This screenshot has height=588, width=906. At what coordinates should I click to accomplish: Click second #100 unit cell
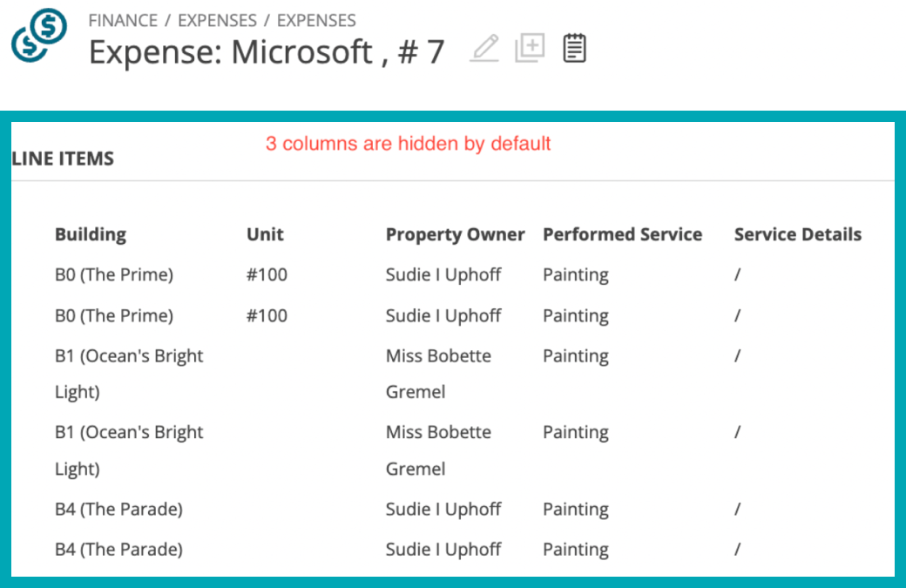(x=267, y=316)
